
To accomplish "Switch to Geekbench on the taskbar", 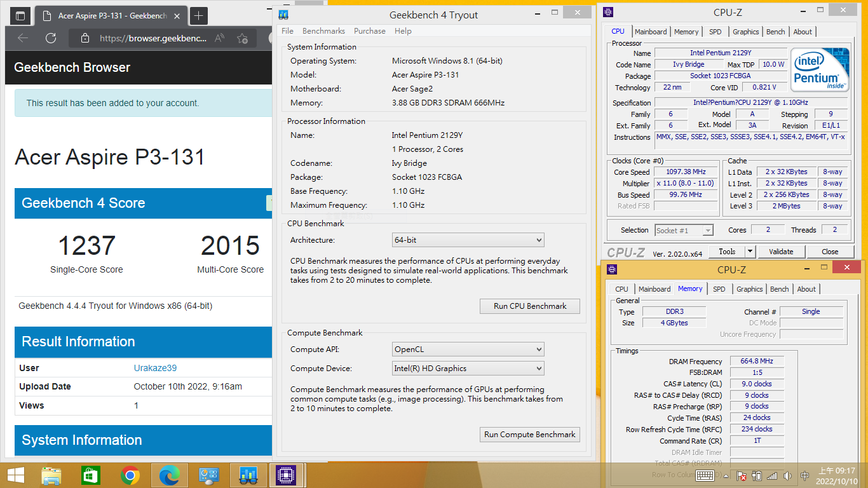I will click(248, 475).
